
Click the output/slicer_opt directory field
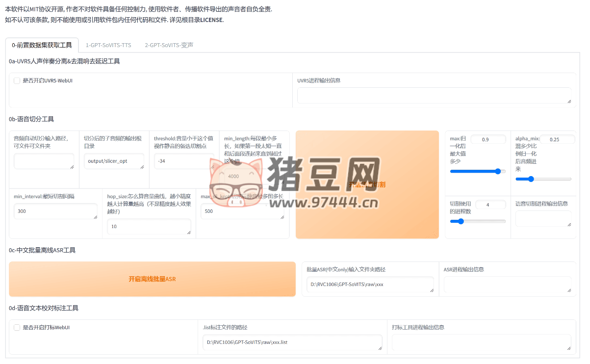114,161
